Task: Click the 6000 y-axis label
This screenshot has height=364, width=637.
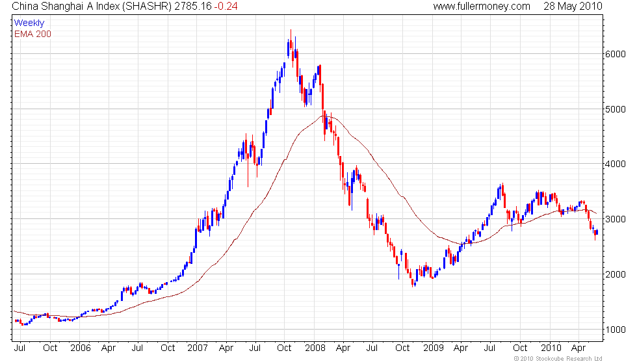Action: pyautogui.click(x=615, y=54)
